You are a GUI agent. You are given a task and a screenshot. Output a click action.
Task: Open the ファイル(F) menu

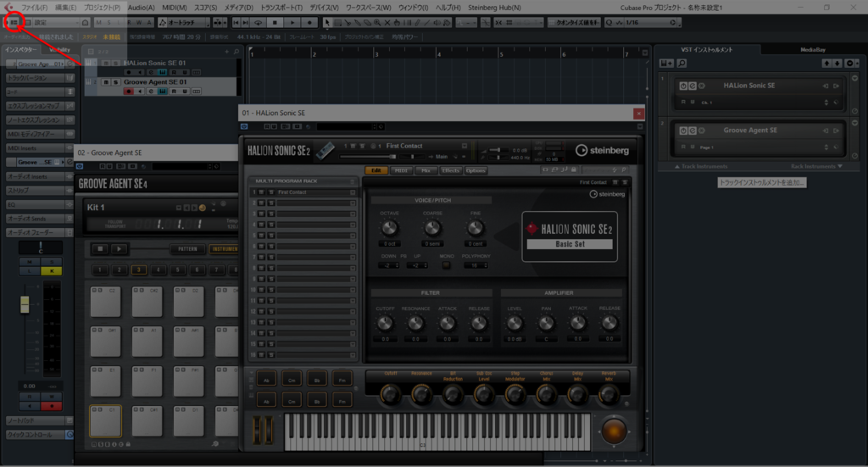point(34,8)
